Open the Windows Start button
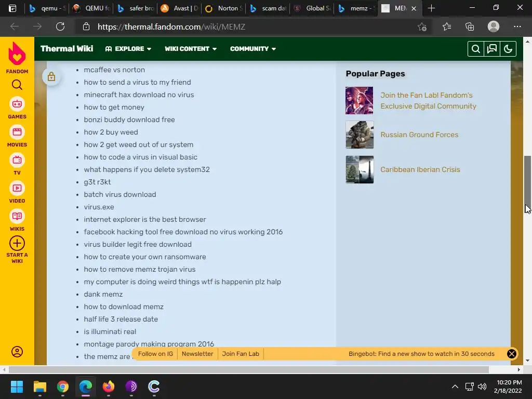 (17, 387)
